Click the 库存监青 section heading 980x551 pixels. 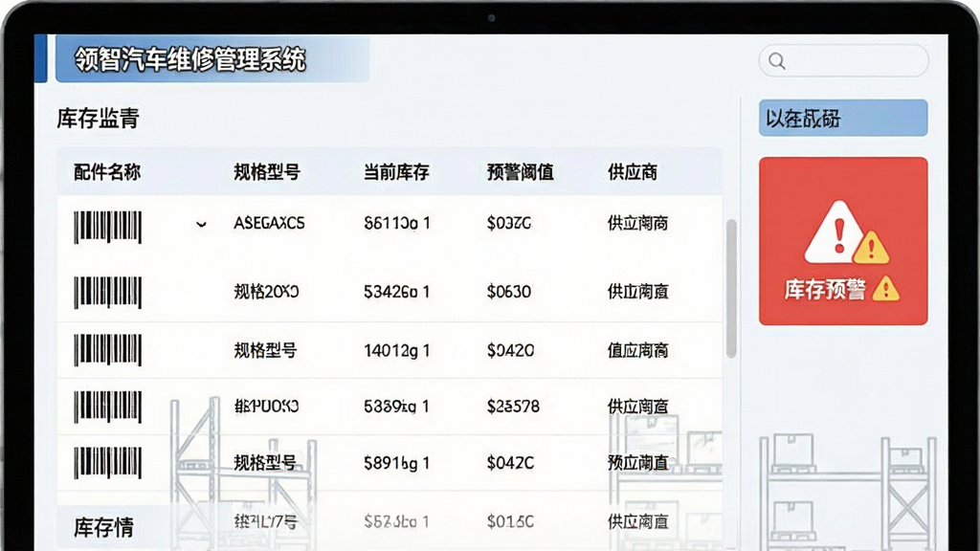99,118
